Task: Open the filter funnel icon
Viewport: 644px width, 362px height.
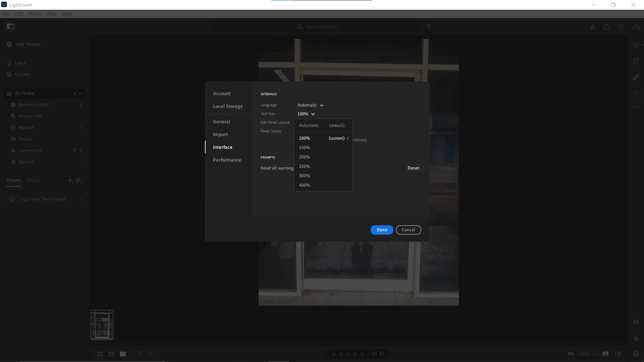Action: tap(428, 26)
